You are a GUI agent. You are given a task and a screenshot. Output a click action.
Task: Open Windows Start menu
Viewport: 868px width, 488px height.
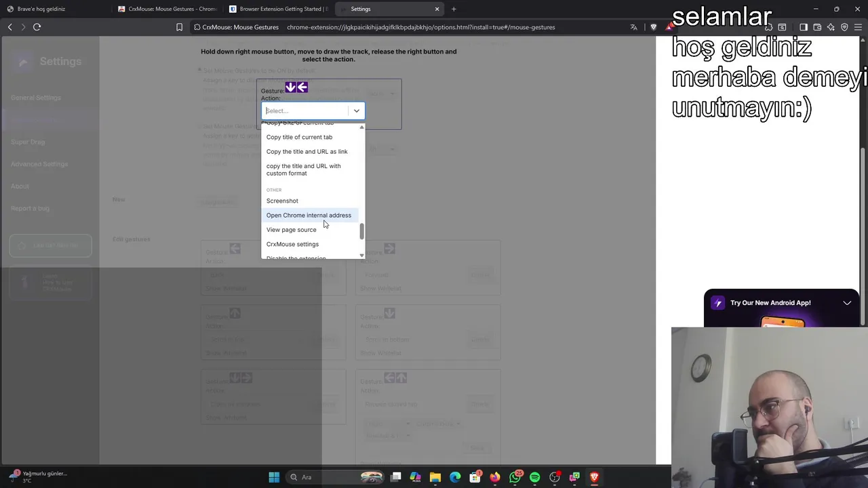pyautogui.click(x=274, y=477)
